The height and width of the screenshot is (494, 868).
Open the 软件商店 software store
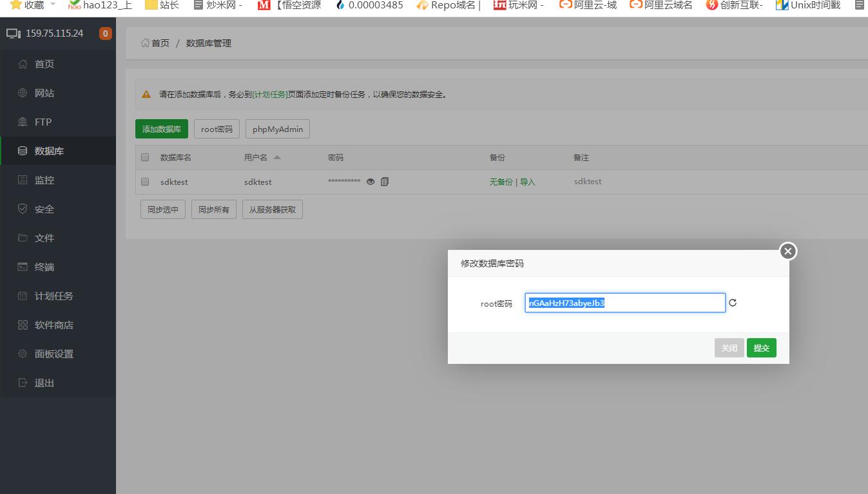54,325
